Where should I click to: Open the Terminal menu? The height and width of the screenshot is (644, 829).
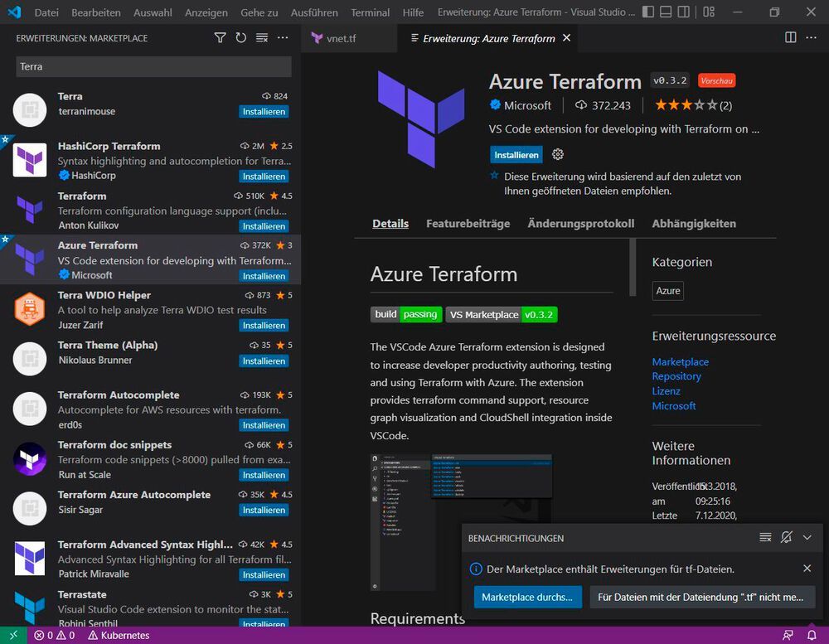coord(370,12)
